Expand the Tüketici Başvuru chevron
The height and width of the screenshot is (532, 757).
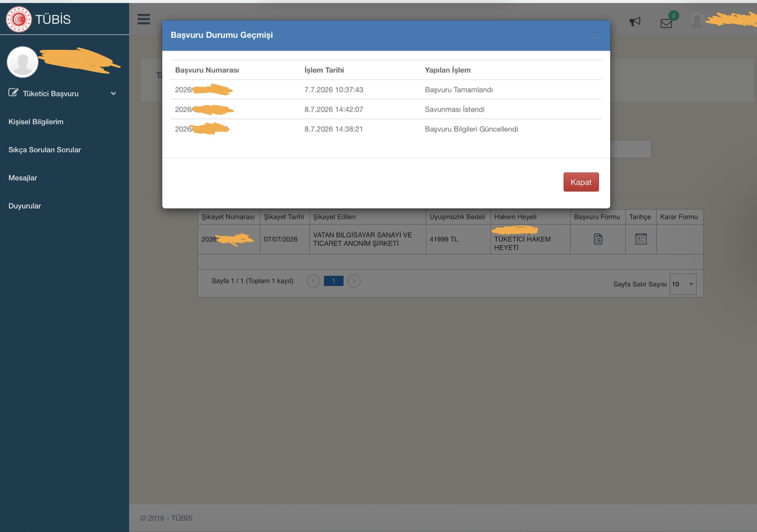click(113, 93)
